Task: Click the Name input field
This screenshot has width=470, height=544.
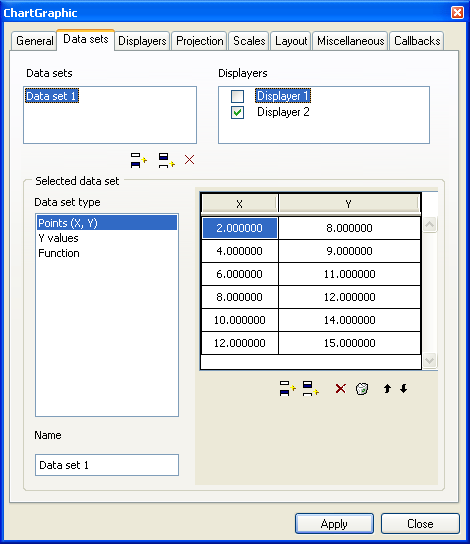Action: click(107, 465)
